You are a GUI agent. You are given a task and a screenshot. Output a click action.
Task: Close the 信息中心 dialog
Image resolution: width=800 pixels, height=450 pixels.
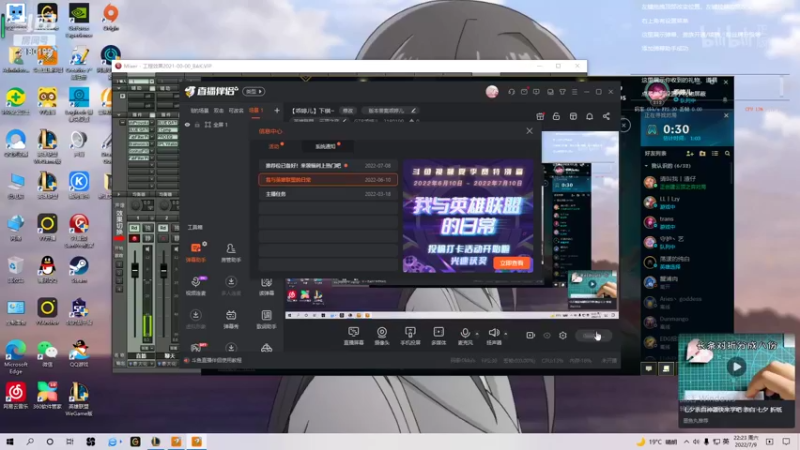point(529,131)
